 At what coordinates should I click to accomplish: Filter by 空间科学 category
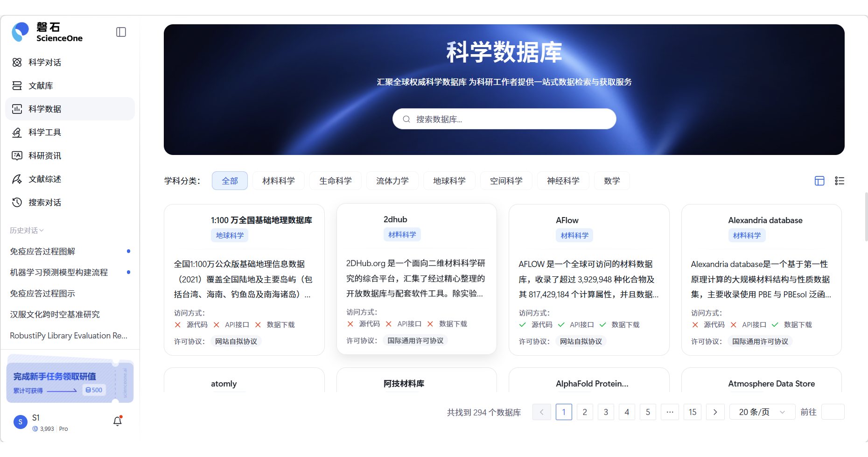point(506,181)
